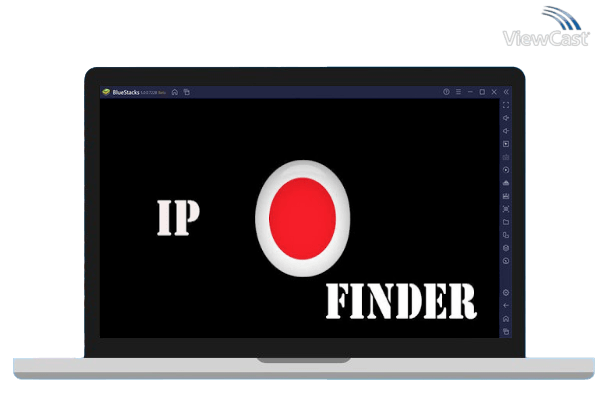Image resolution: width=602 pixels, height=414 pixels.
Task: Open the multi-window icon in title bar
Action: [x=187, y=92]
